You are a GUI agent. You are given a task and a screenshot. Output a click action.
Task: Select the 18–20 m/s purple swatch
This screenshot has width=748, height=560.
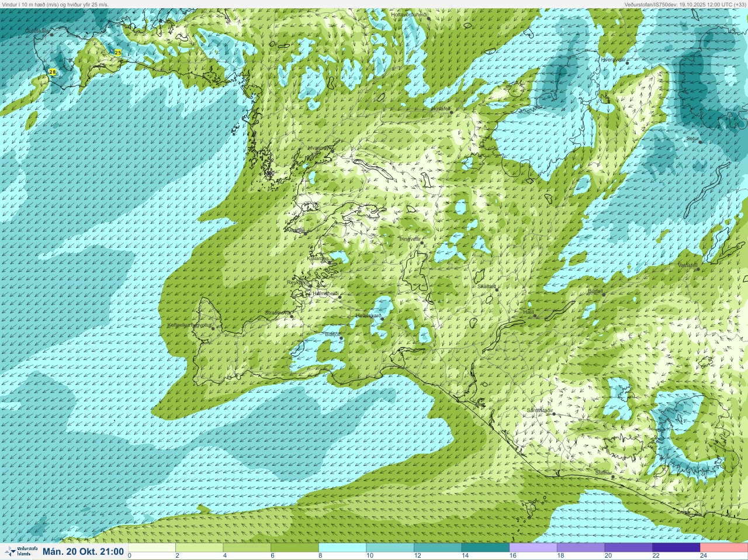tap(581, 548)
